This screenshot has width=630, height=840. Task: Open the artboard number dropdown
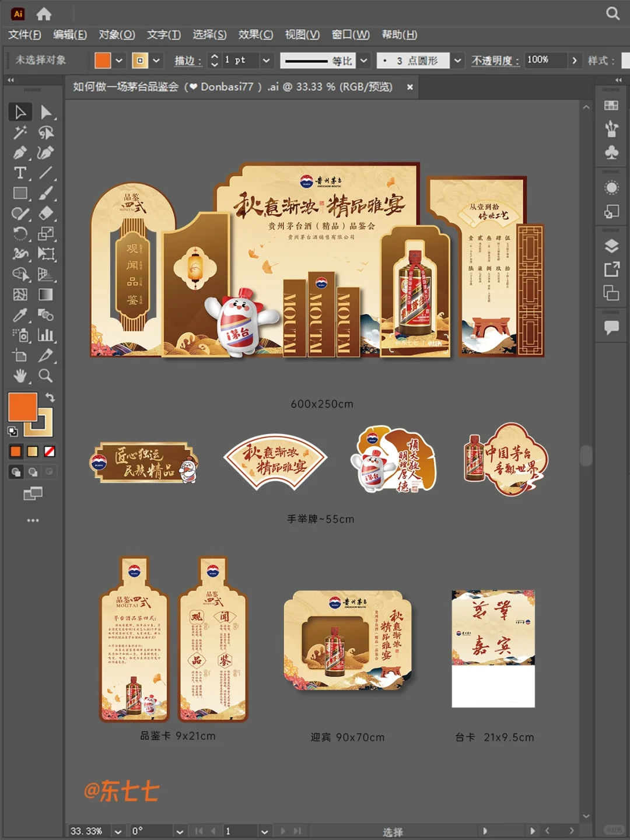coord(264,831)
